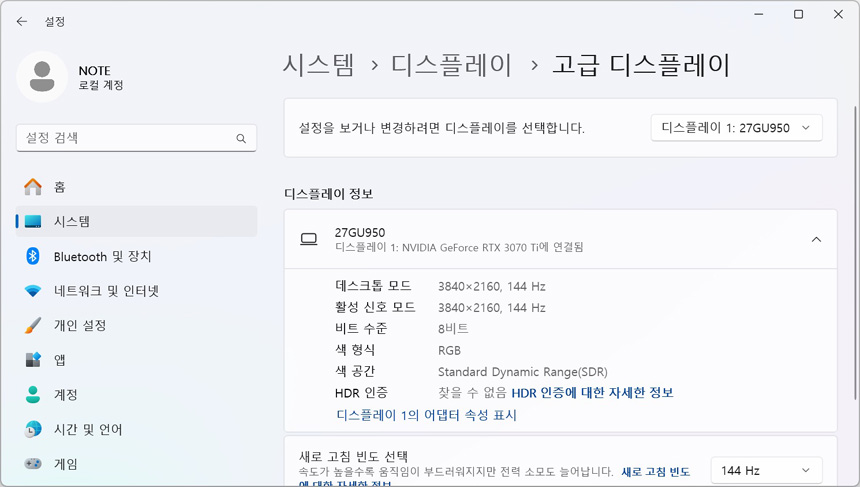Open HDR 인증에 대한 자세한 정보 link
The image size is (860, 487).
click(x=592, y=393)
